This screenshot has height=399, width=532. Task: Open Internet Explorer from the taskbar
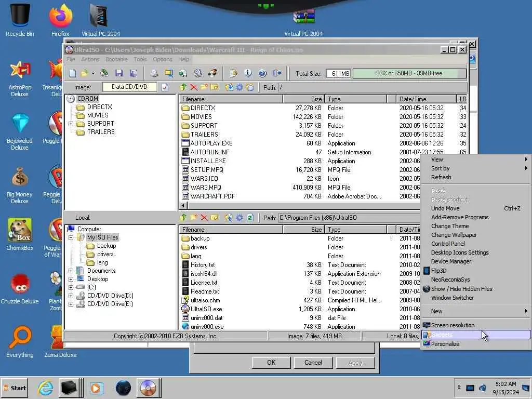(46, 388)
